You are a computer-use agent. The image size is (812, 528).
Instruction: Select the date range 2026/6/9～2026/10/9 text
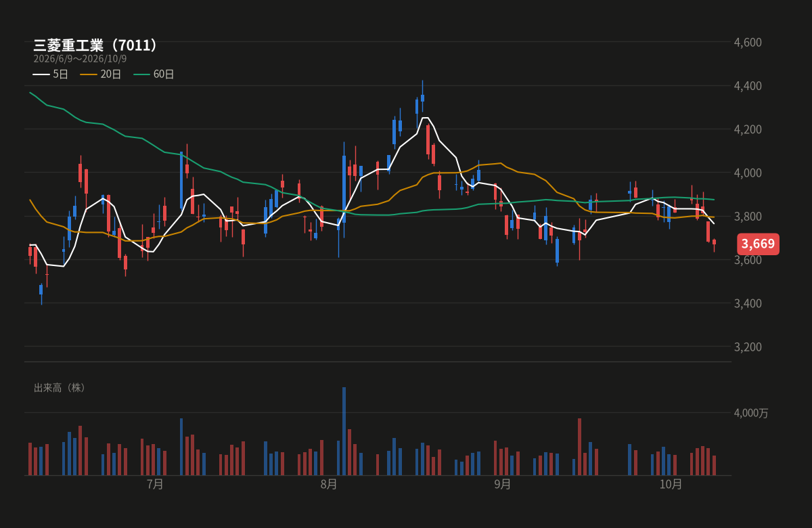(80, 59)
